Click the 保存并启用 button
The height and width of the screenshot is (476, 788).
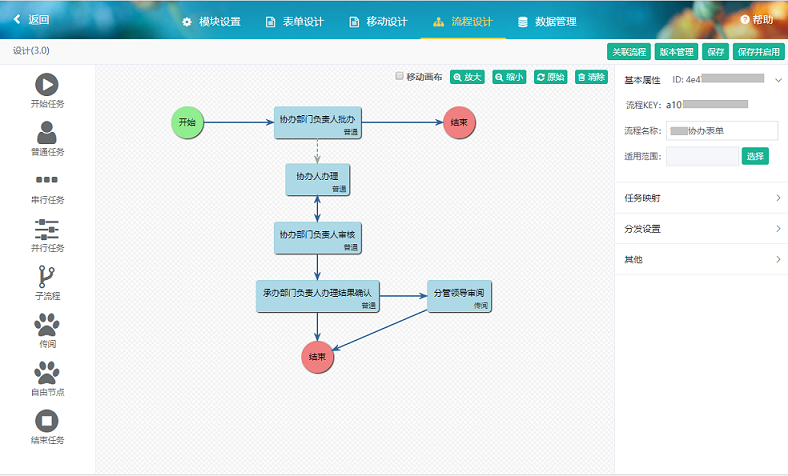click(x=759, y=52)
